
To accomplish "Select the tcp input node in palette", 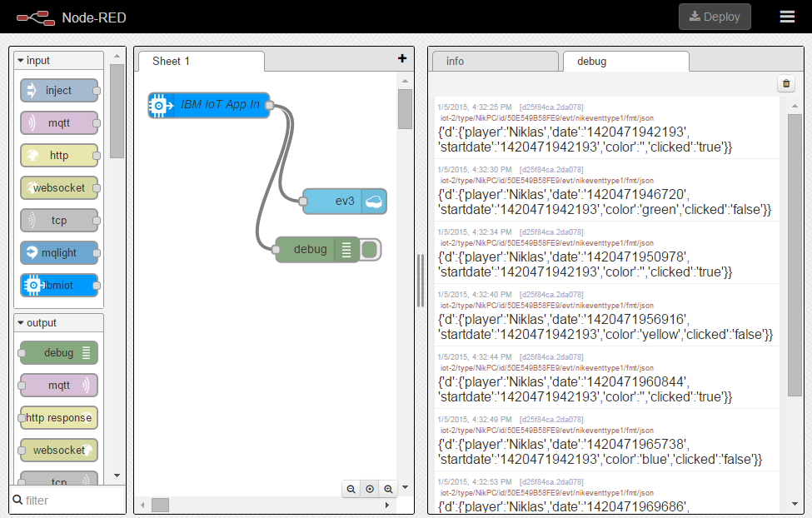I will (x=59, y=221).
